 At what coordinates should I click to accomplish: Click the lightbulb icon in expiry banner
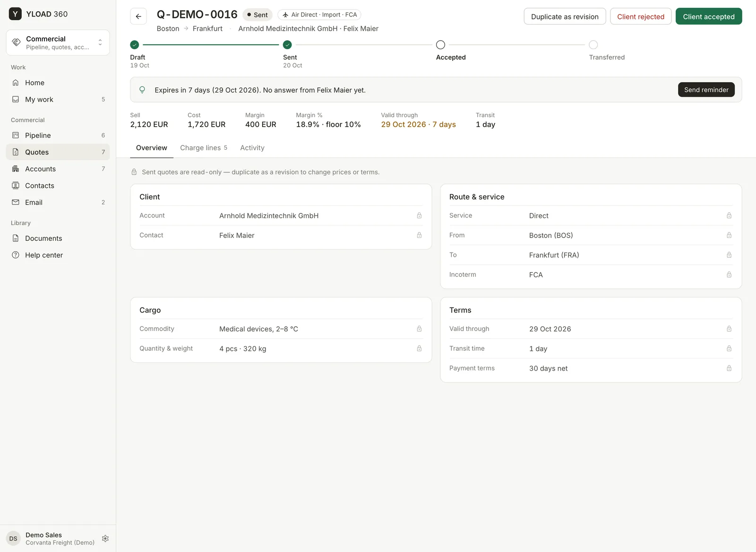point(142,90)
